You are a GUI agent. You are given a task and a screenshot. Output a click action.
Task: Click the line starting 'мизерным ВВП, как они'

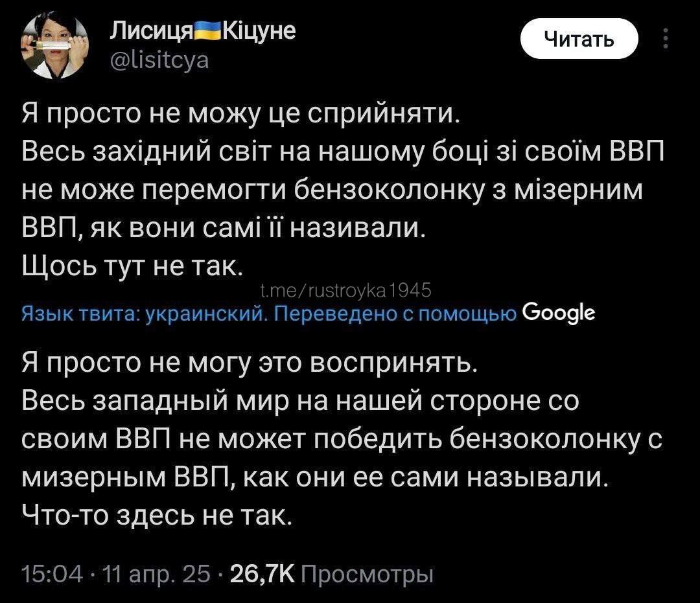click(x=316, y=478)
